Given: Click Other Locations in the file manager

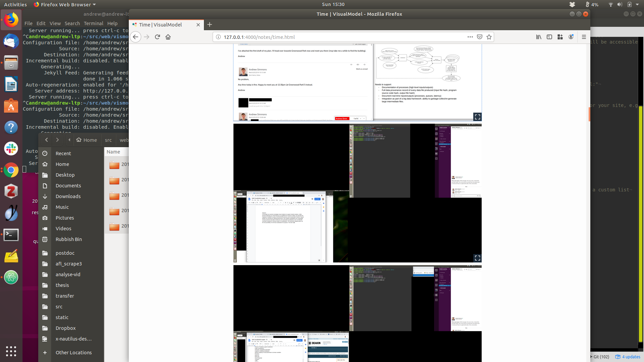Looking at the screenshot, I should tap(73, 353).
